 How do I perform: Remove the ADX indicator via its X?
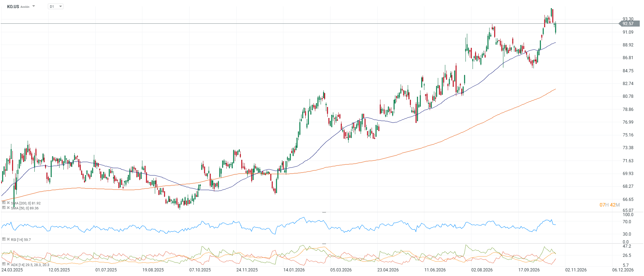click(x=8, y=264)
